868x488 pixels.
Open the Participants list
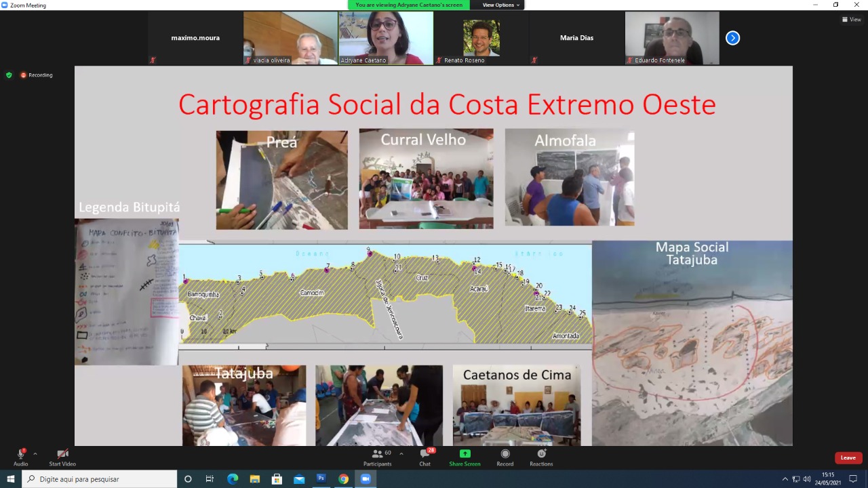pos(377,457)
